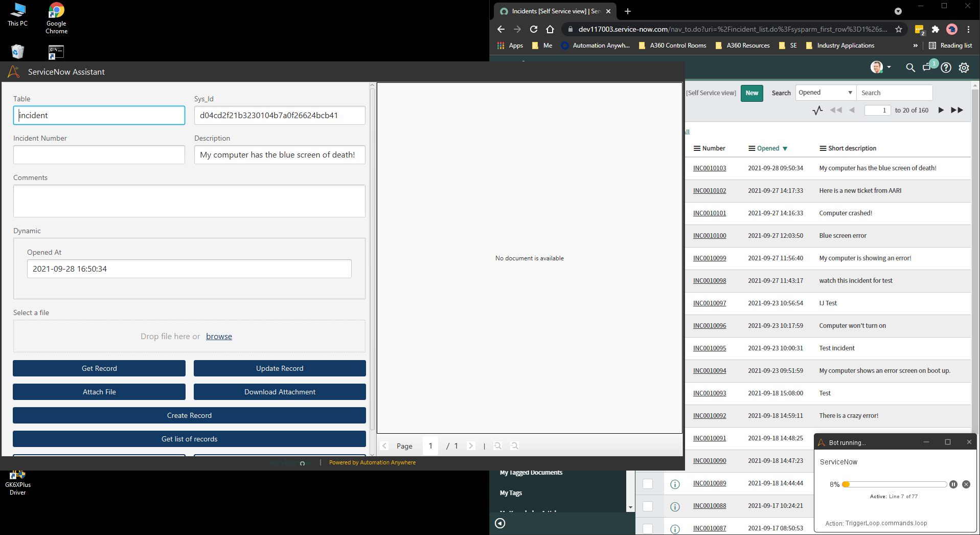Preview incident INC0010088 info icon

[x=675, y=506]
